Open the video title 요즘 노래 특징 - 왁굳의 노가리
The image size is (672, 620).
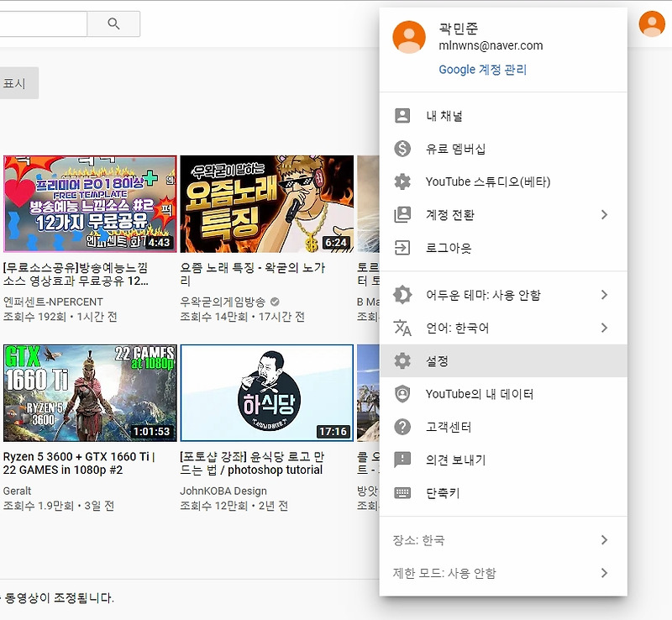[253, 275]
